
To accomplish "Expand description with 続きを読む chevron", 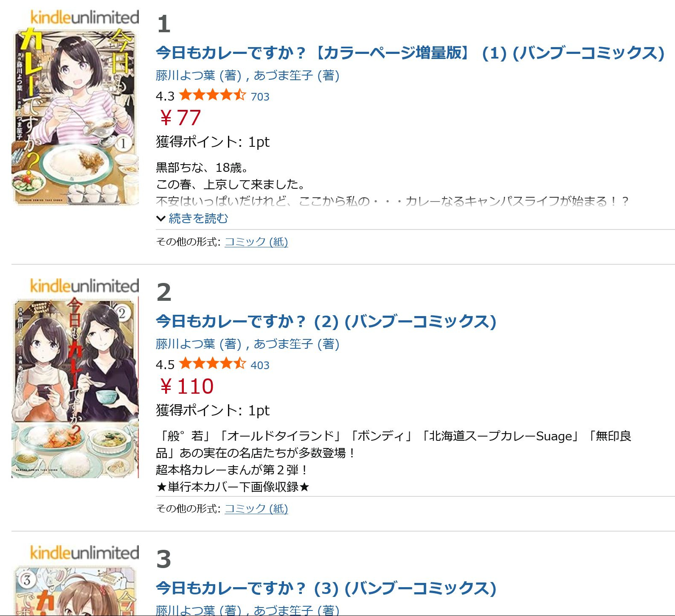I will (x=192, y=218).
